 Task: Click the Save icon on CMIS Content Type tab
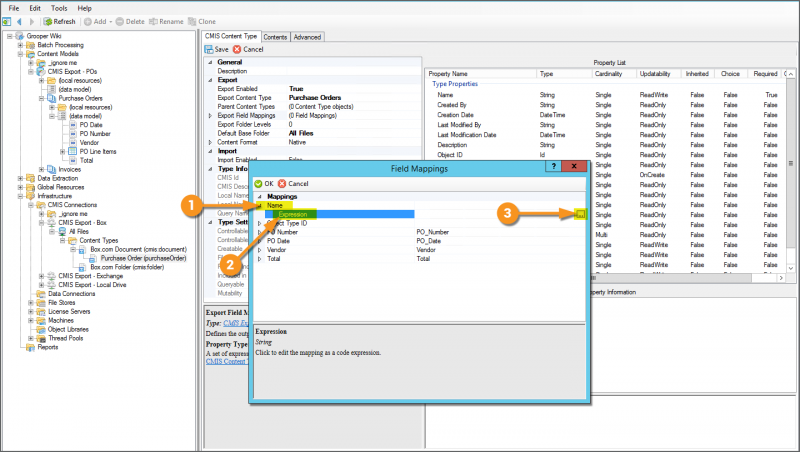(x=209, y=49)
